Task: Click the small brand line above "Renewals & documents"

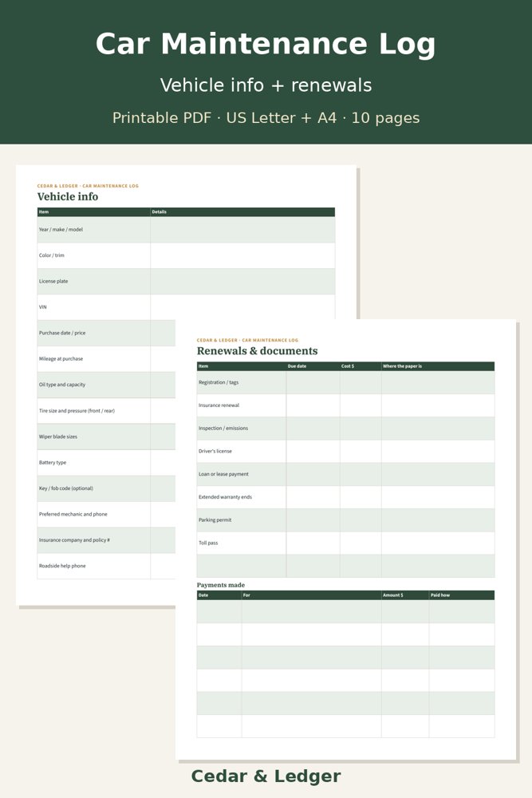Action: [x=248, y=340]
